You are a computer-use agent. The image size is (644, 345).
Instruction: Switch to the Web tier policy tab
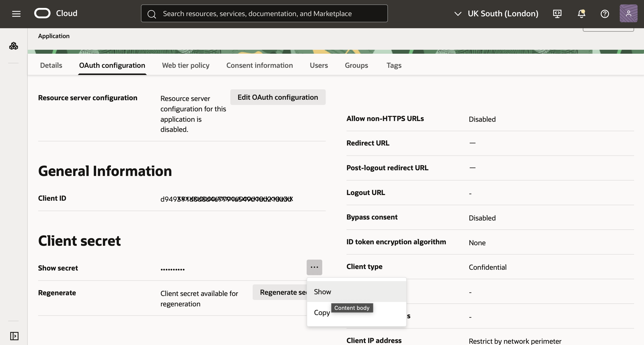[x=185, y=65]
